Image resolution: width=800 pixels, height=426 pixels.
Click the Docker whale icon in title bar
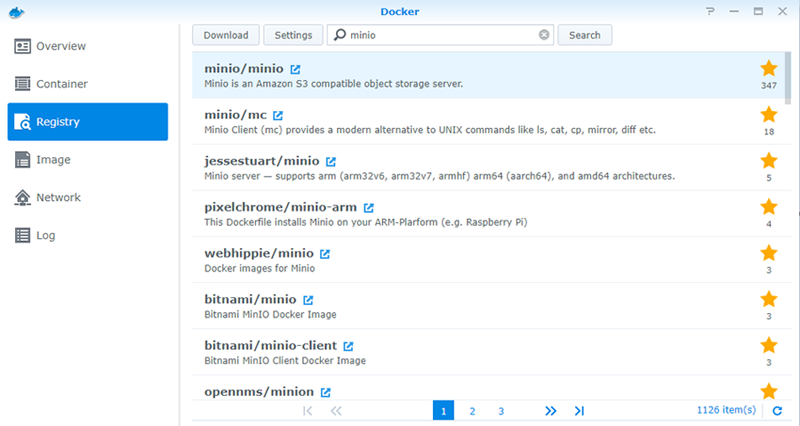[x=16, y=12]
